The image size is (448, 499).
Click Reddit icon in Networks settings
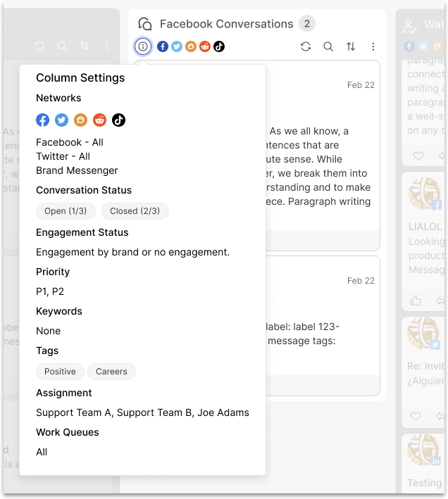(99, 120)
